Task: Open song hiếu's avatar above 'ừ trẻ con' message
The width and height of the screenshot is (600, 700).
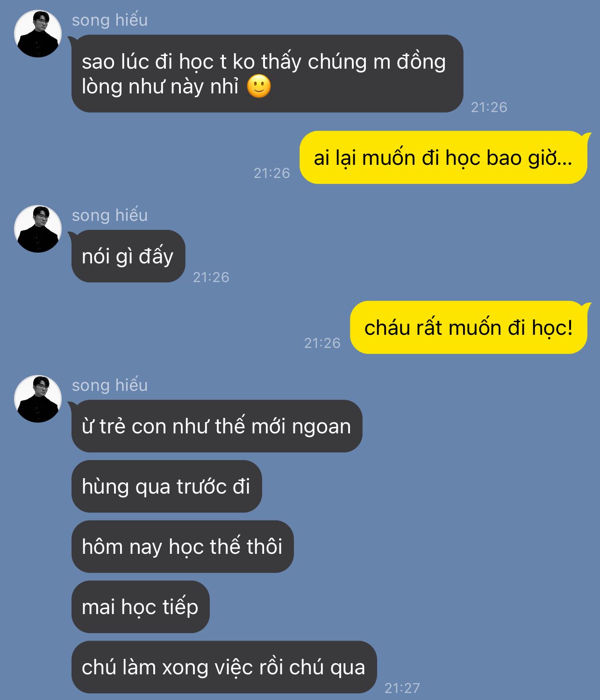Action: (38, 399)
